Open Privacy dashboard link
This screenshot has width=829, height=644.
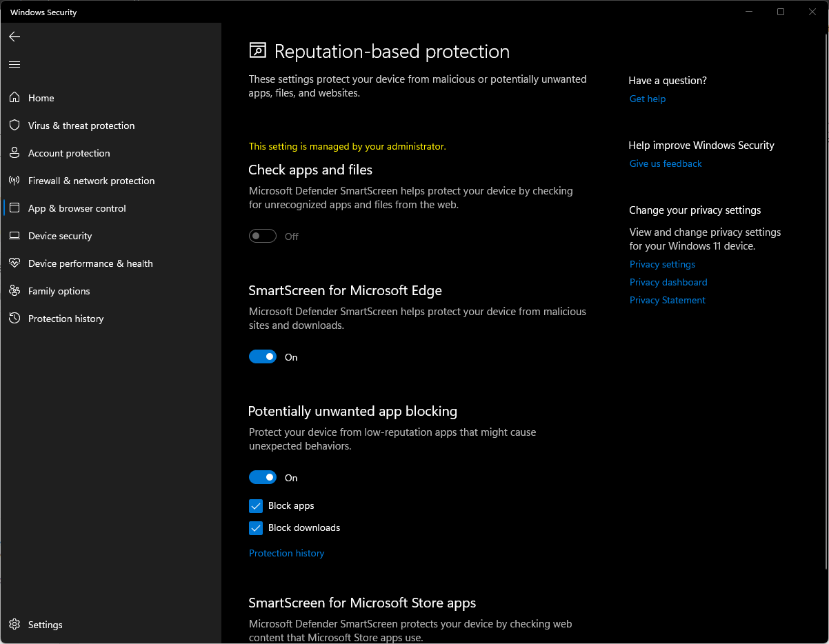[668, 282]
